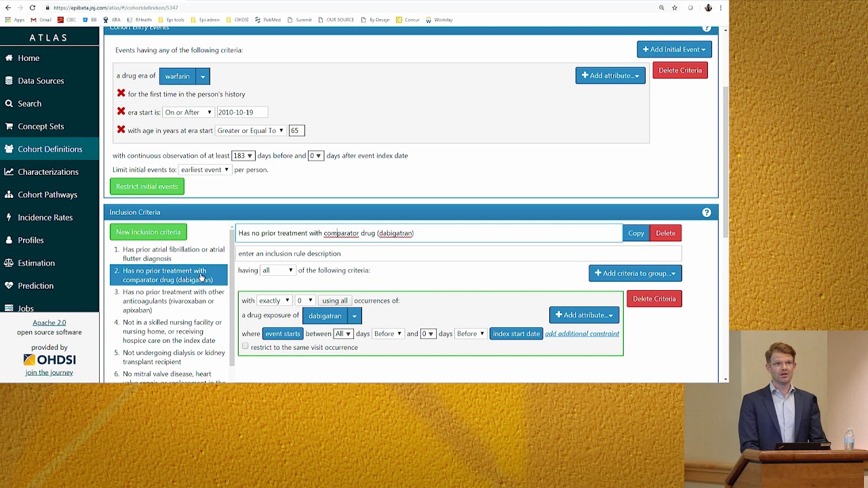This screenshot has width=868, height=488.
Task: Open Cohort Pathways from the sidebar
Action: [47, 195]
